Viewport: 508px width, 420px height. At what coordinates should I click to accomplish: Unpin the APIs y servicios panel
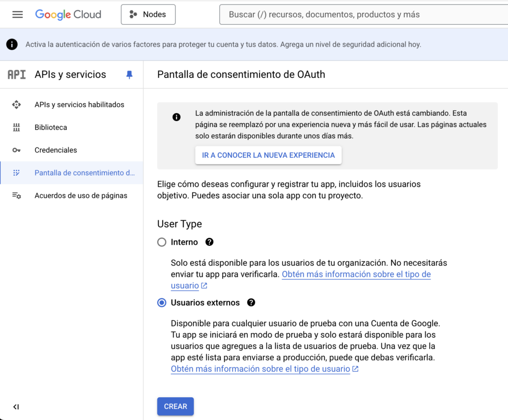pos(129,75)
